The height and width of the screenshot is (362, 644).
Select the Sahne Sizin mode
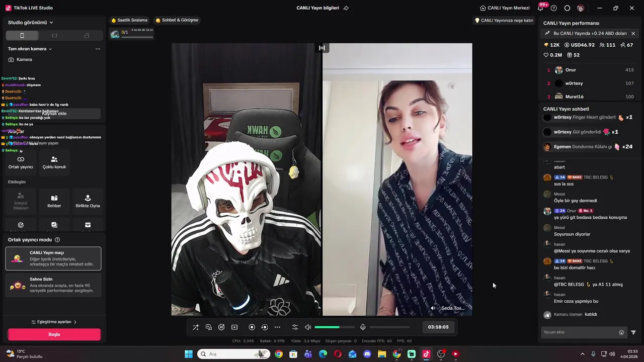(53, 285)
